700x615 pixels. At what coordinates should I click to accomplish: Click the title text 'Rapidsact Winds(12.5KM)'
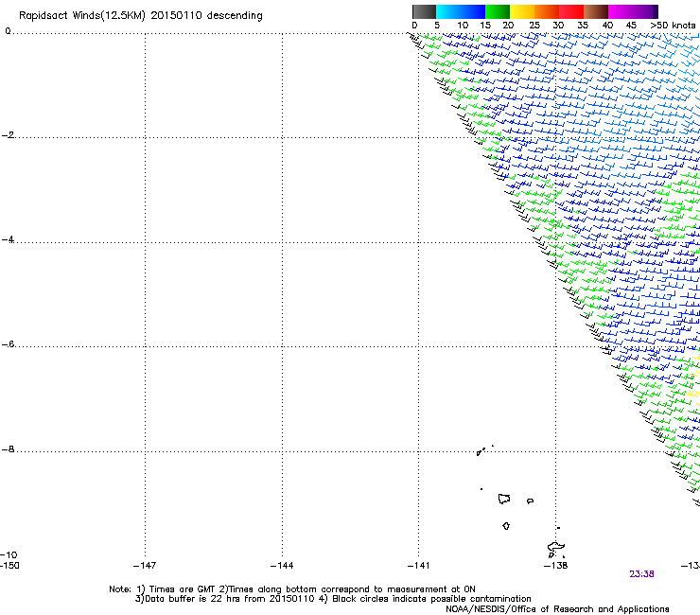(x=82, y=16)
